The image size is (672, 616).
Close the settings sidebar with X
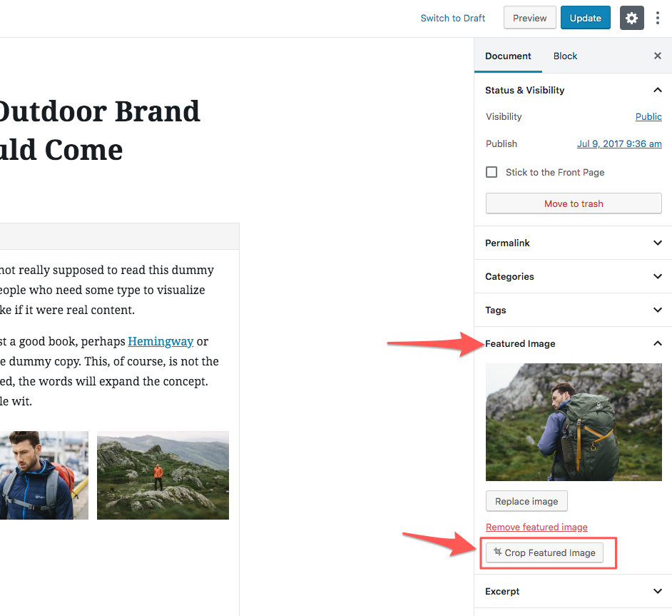[658, 56]
